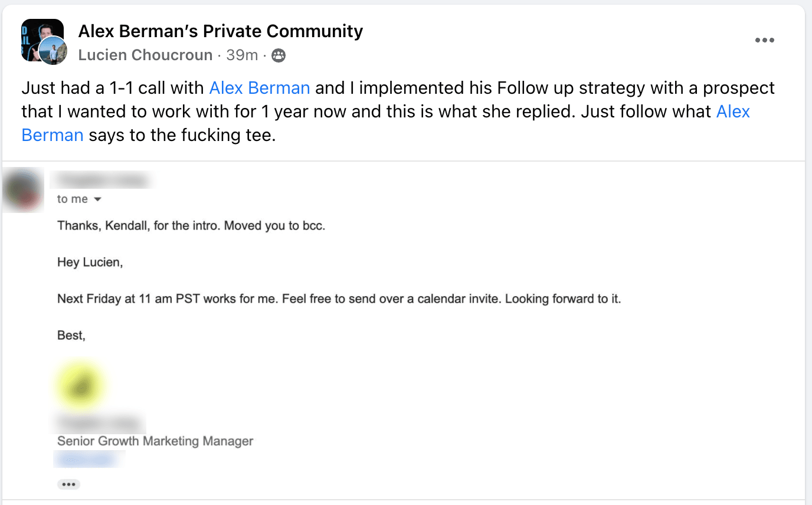Expand the 'to me' recipient dropdown arrow
The height and width of the screenshot is (505, 812).
[98, 199]
